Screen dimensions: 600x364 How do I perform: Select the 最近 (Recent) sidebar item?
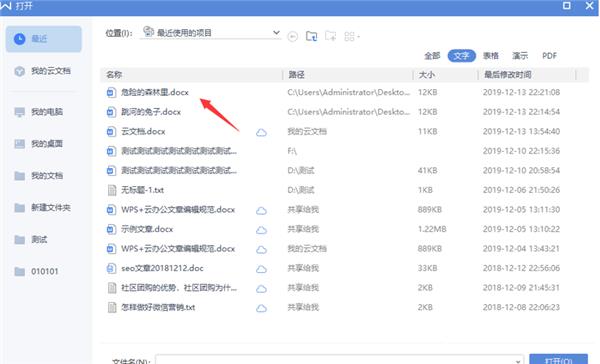click(44, 39)
